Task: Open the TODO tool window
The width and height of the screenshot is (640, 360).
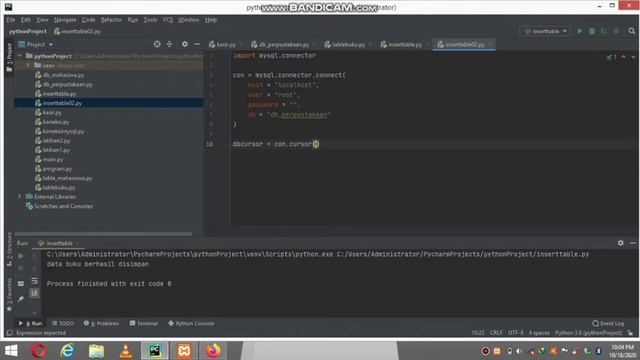Action: click(63, 323)
